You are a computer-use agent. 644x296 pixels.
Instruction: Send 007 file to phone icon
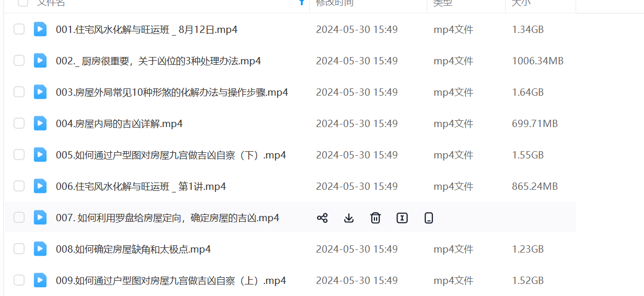pyautogui.click(x=429, y=218)
